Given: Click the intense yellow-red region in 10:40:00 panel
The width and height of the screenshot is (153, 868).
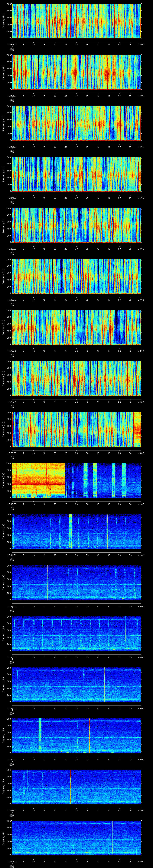Looking at the screenshot, I should tap(38, 481).
